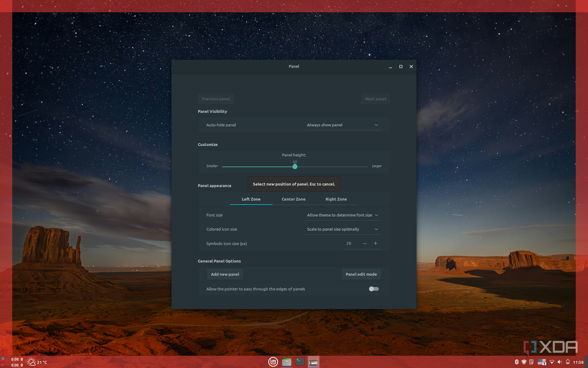
Task: Open the Files manager in taskbar
Action: coord(286,362)
